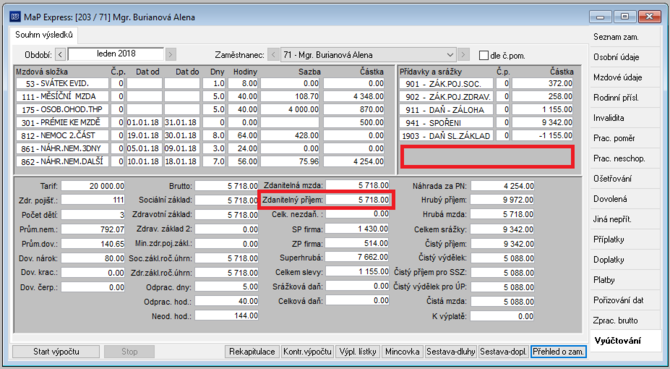Viewport: 670px width, 369px height.
Task: Click Přehled o zam. button
Action: point(558,352)
